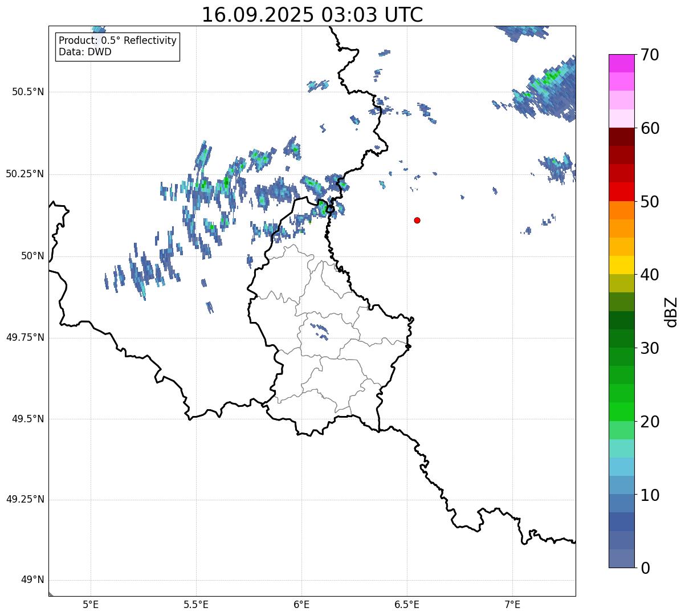The image size is (685, 616).
Task: Click the 50.25°N latitude label
Action: click(25, 174)
